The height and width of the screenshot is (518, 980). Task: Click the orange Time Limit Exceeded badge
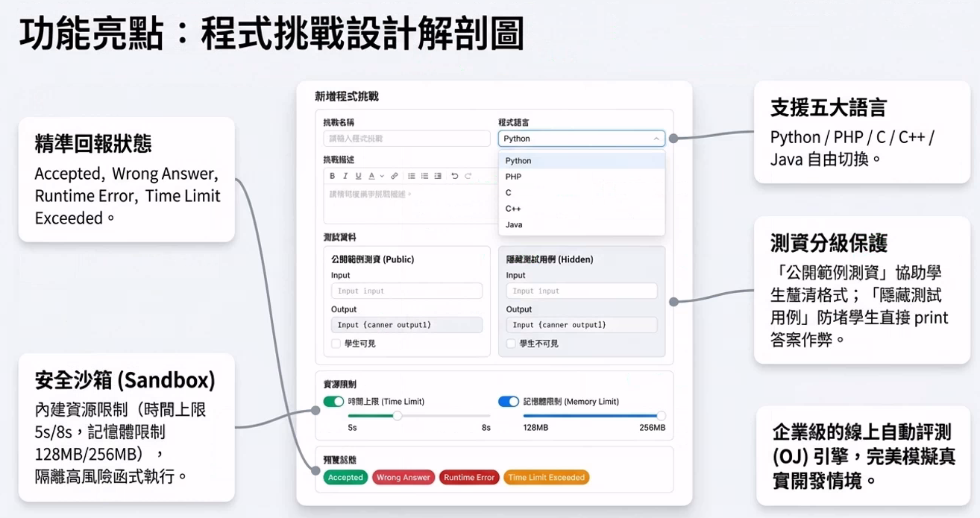tap(546, 478)
